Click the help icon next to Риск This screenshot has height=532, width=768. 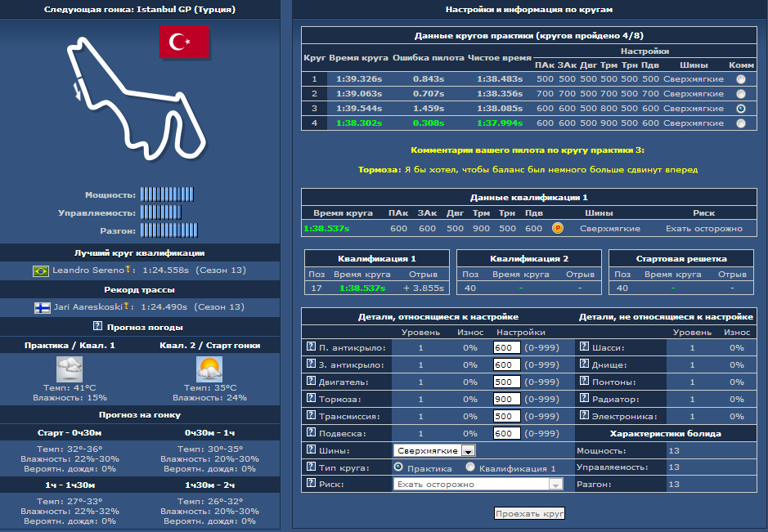pos(311,484)
